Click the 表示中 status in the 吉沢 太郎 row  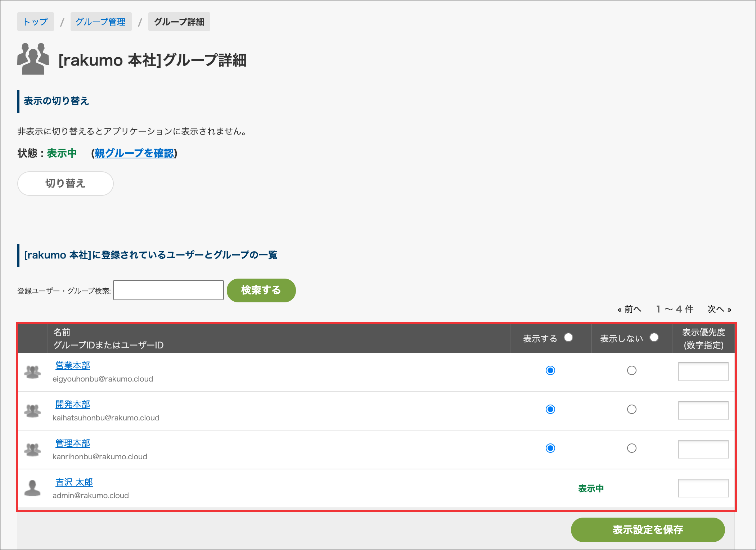(x=591, y=488)
